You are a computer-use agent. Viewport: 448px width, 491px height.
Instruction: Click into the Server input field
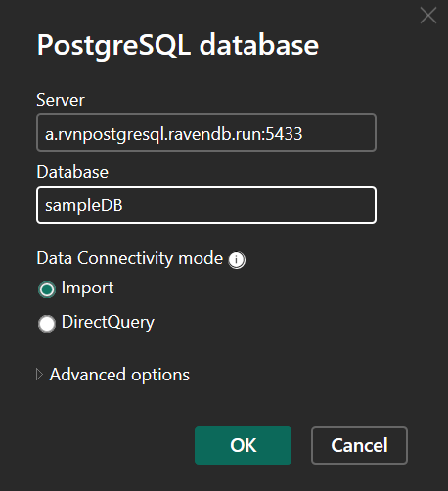206,133
